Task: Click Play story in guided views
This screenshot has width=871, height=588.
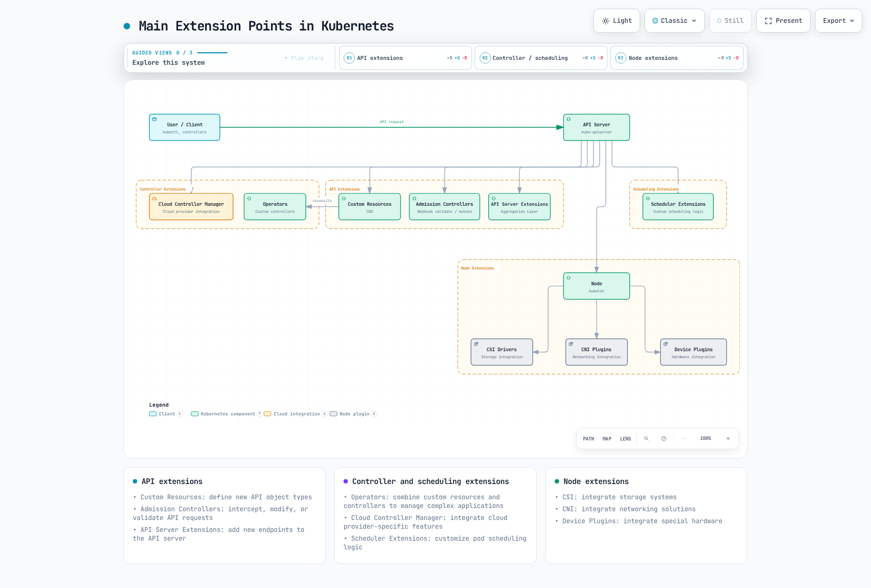Action: click(x=304, y=58)
